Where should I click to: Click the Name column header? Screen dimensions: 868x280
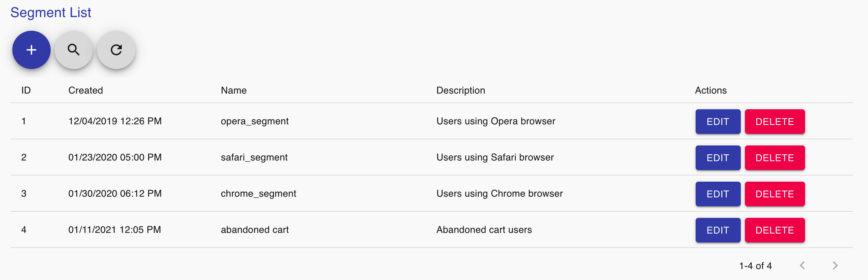tap(234, 90)
